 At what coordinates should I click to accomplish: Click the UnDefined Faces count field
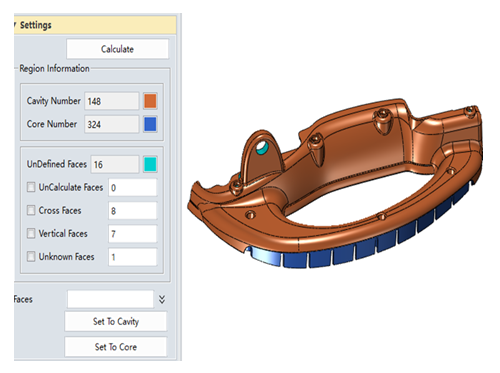coord(115,164)
